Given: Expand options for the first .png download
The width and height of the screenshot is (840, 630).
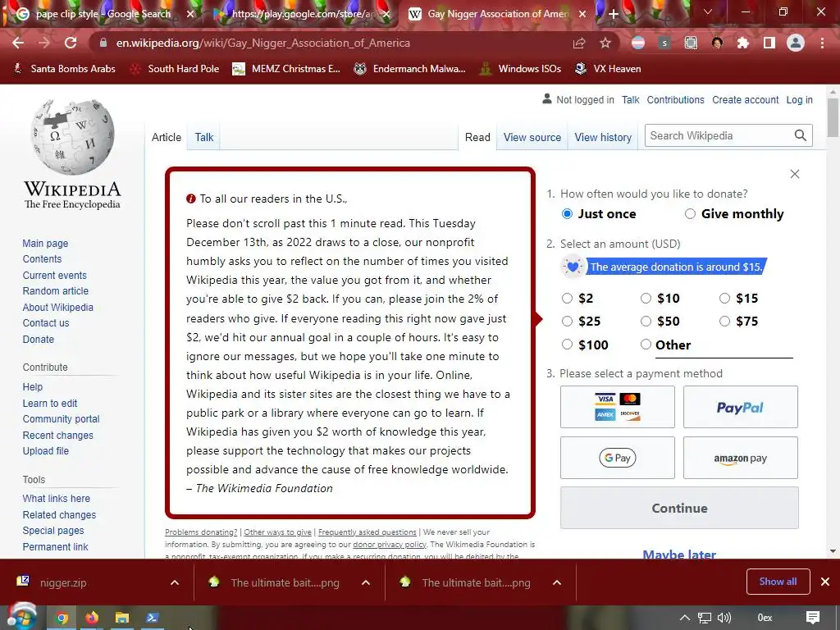Looking at the screenshot, I should click(366, 583).
